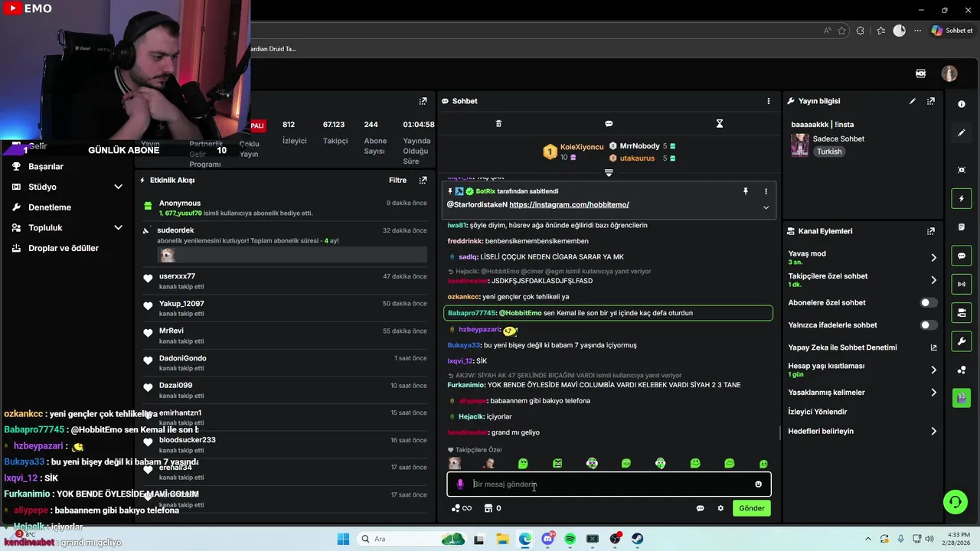Click the Babapro77745 highlighted chat message
Viewport: 980px width, 551px height.
coord(608,313)
